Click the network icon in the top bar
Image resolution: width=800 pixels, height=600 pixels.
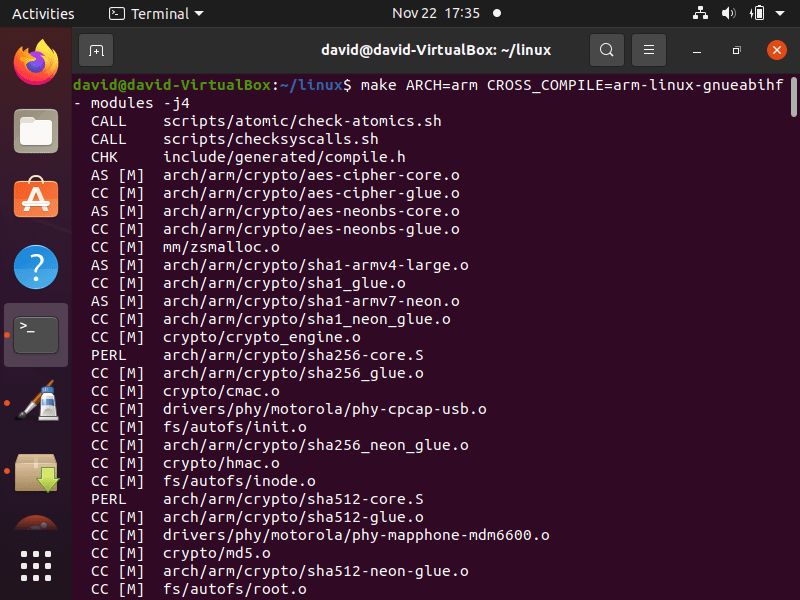[x=699, y=13]
